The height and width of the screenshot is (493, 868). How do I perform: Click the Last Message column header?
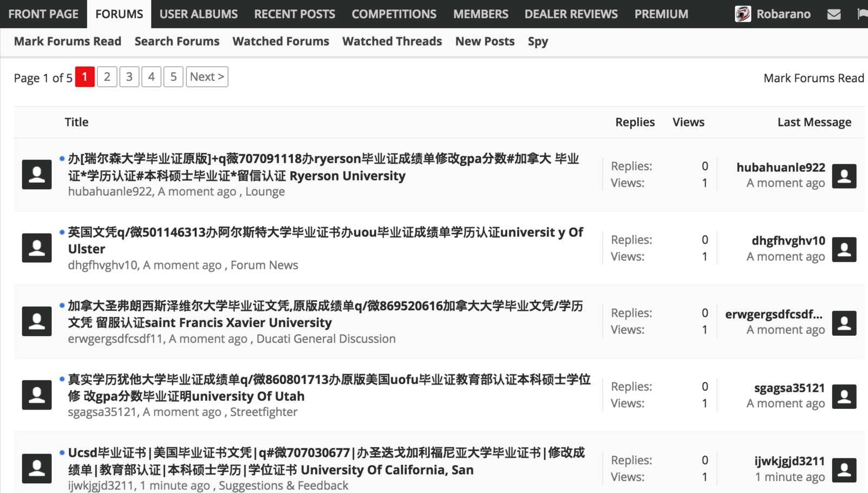(814, 122)
